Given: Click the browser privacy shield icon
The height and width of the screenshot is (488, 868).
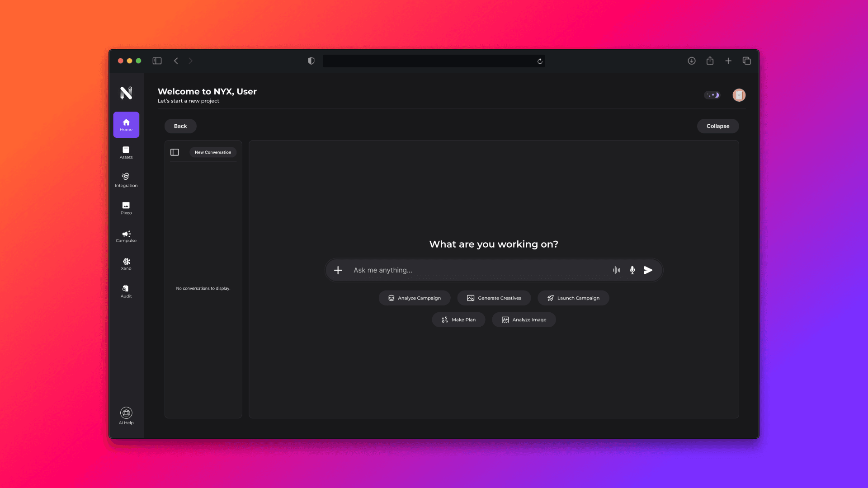Looking at the screenshot, I should click(x=311, y=61).
